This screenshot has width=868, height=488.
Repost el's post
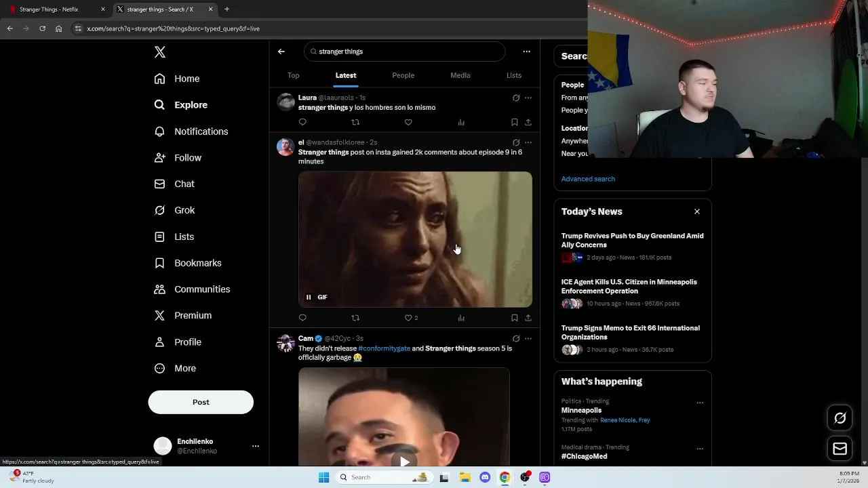[x=355, y=318]
